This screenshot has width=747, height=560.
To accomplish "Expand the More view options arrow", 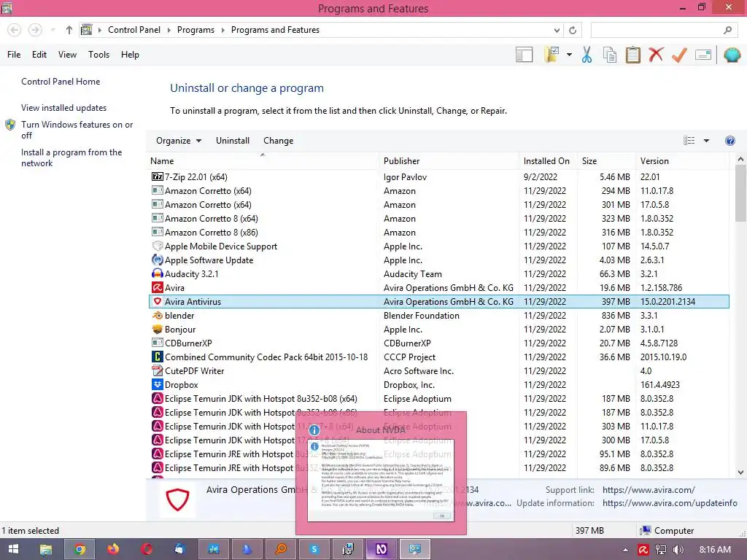I will coord(706,141).
